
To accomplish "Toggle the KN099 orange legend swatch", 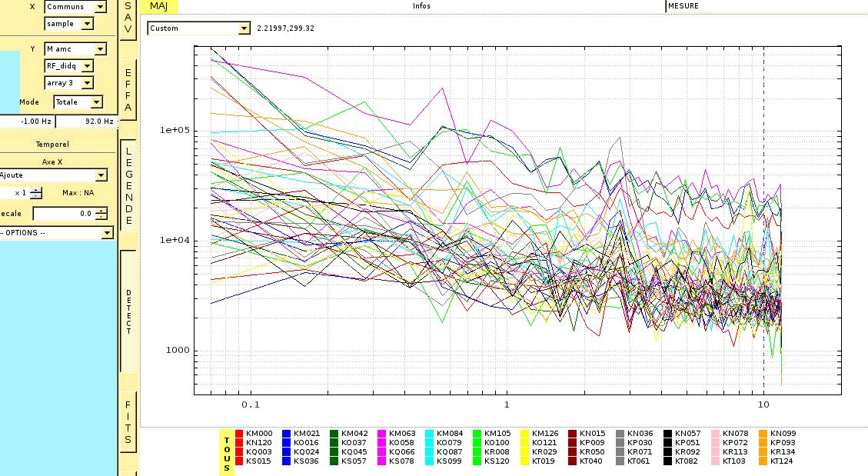I will (763, 434).
